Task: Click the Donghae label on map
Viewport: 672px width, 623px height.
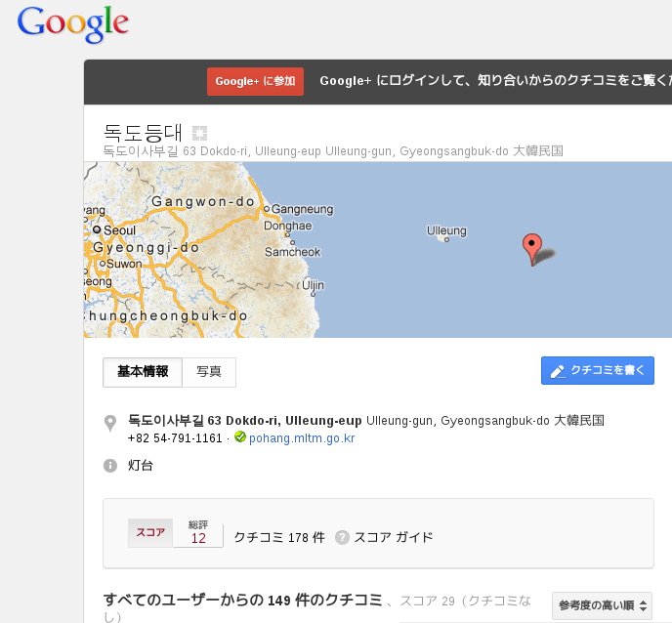Action: 287,226
